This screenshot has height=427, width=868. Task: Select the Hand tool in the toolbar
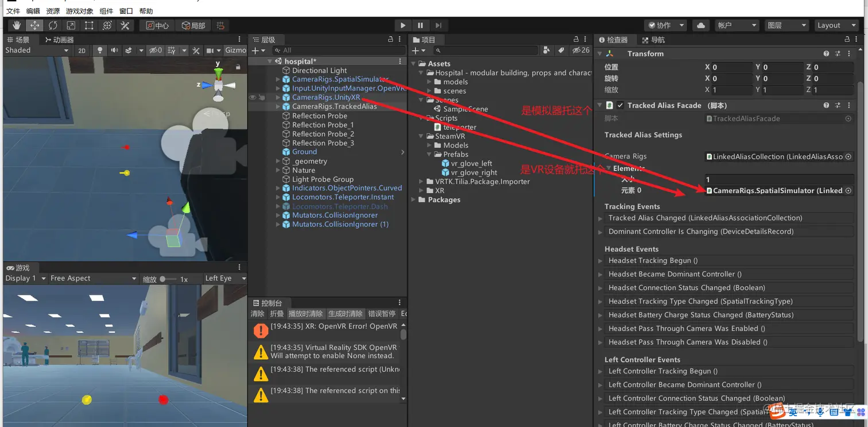coord(17,25)
